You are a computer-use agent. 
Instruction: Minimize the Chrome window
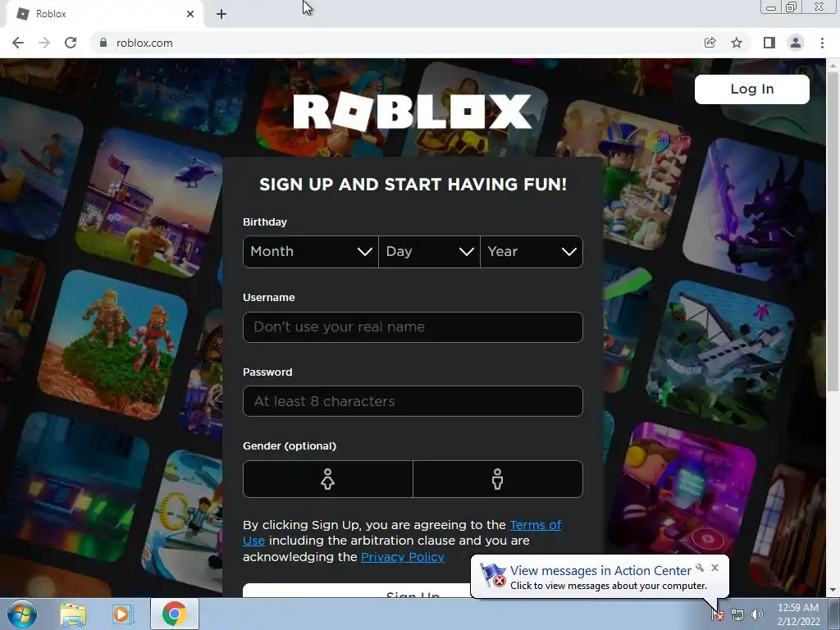(771, 7)
